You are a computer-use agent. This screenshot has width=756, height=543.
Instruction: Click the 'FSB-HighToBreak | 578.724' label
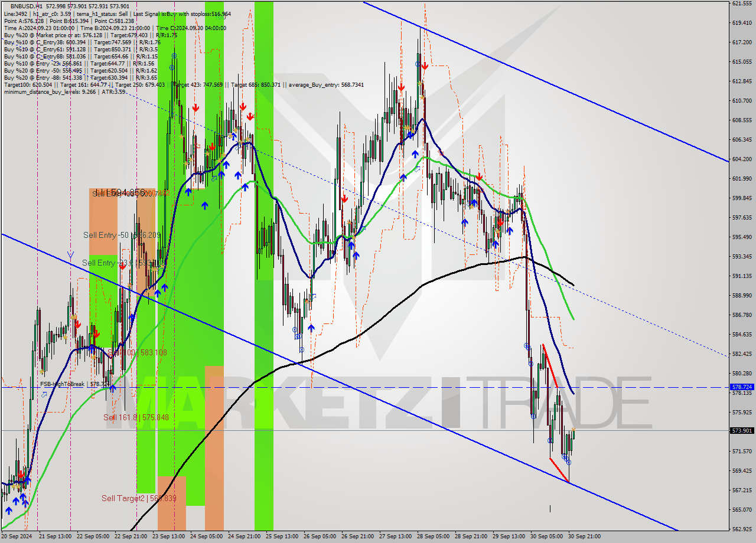pos(75,384)
